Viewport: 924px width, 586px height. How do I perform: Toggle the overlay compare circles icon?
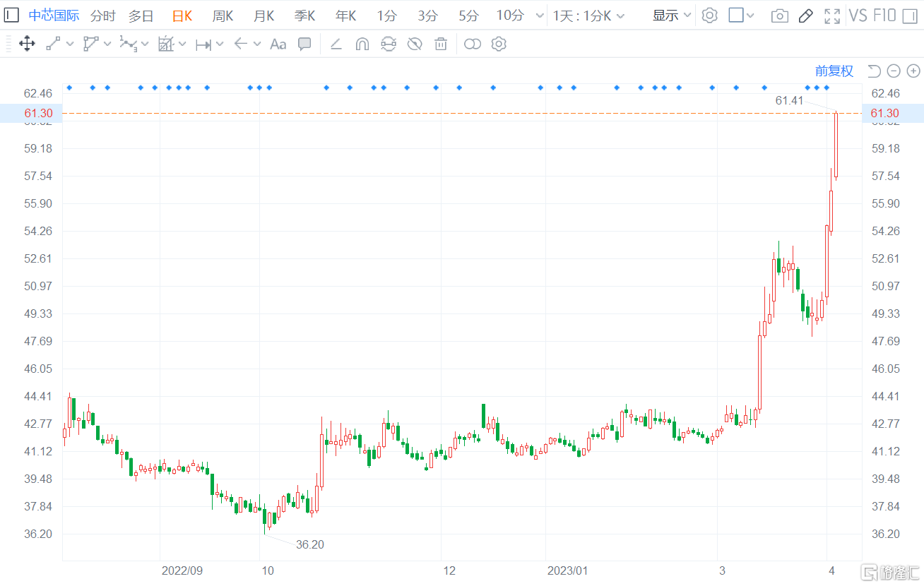pos(473,44)
